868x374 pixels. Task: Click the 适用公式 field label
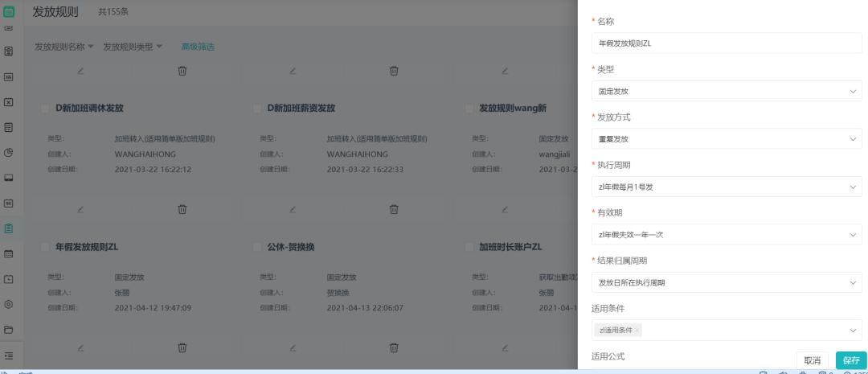pyautogui.click(x=608, y=356)
